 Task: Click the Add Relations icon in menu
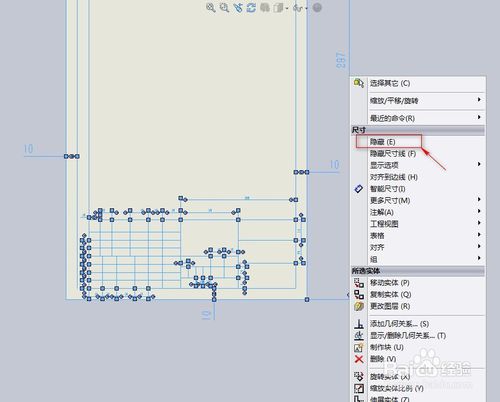(359, 324)
